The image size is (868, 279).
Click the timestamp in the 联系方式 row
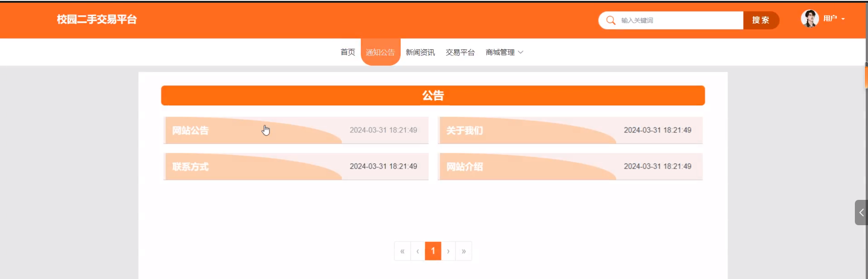pos(383,166)
